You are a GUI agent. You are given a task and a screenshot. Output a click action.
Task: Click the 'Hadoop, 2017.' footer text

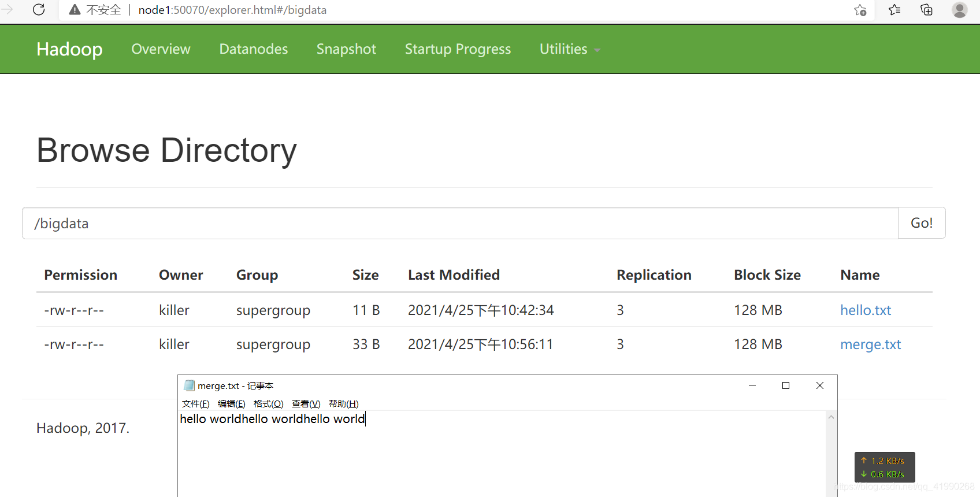(83, 428)
